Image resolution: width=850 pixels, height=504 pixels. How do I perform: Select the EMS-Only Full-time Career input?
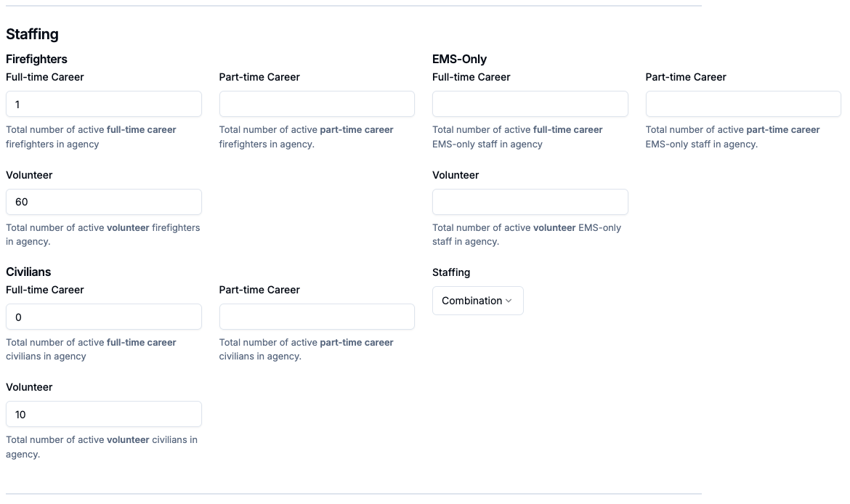click(x=530, y=104)
